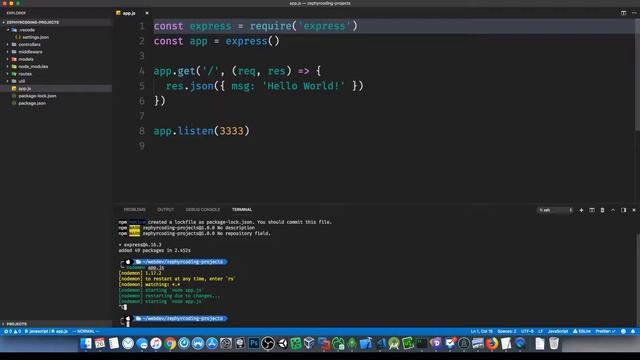The width and height of the screenshot is (640, 360).
Task: Select app.js in the file explorer
Action: 56,89
